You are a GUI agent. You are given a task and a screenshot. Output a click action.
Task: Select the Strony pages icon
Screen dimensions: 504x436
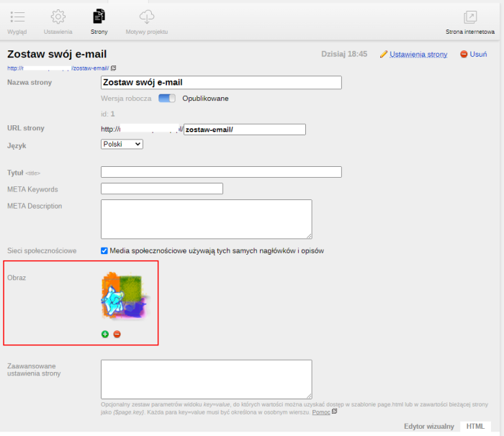point(99,17)
